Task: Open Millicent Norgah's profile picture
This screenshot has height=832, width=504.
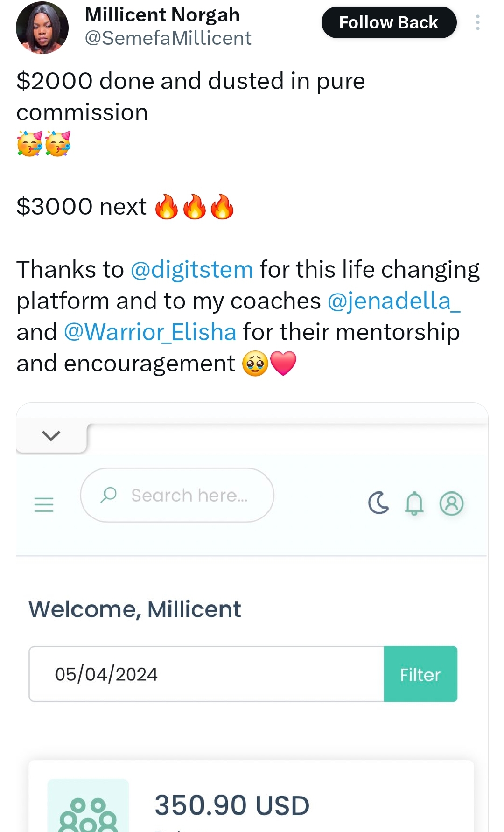Action: 42,28
